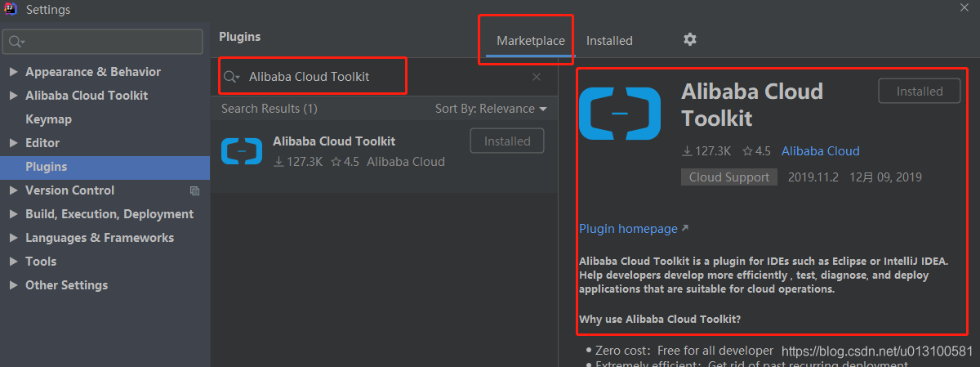Screen dimensions: 980x367
Task: Open the plugins gear settings icon
Action: [690, 39]
